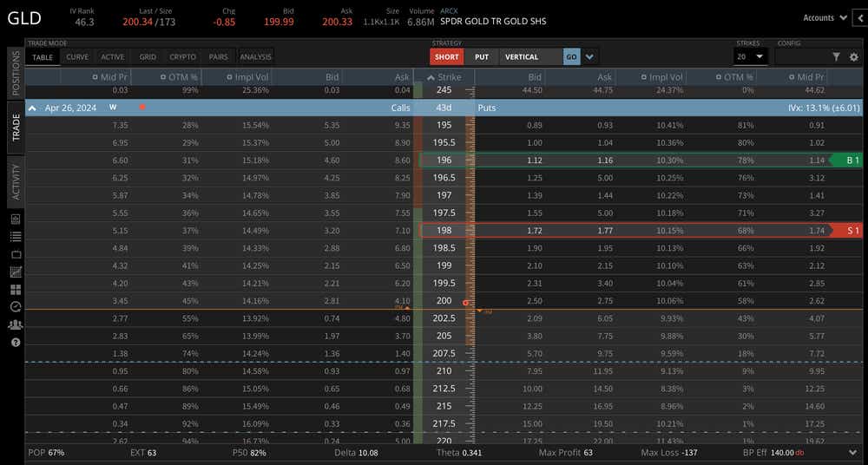Click the Max Profit 63 readout

[x=565, y=453]
